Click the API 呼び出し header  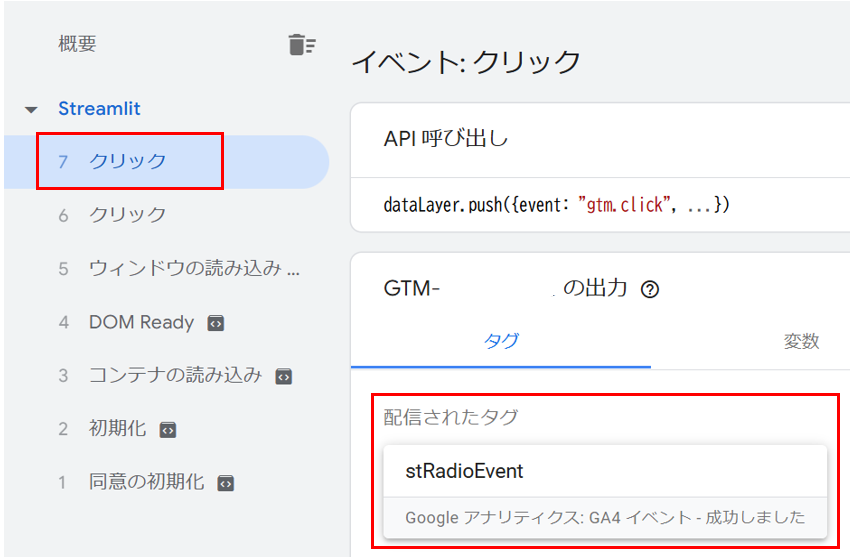pyautogui.click(x=446, y=139)
